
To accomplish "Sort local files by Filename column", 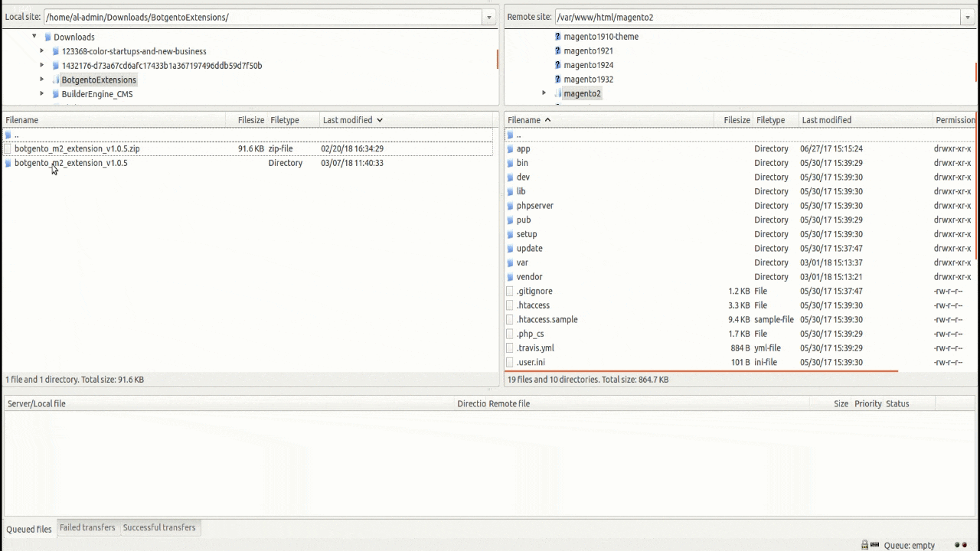I will pos(115,120).
